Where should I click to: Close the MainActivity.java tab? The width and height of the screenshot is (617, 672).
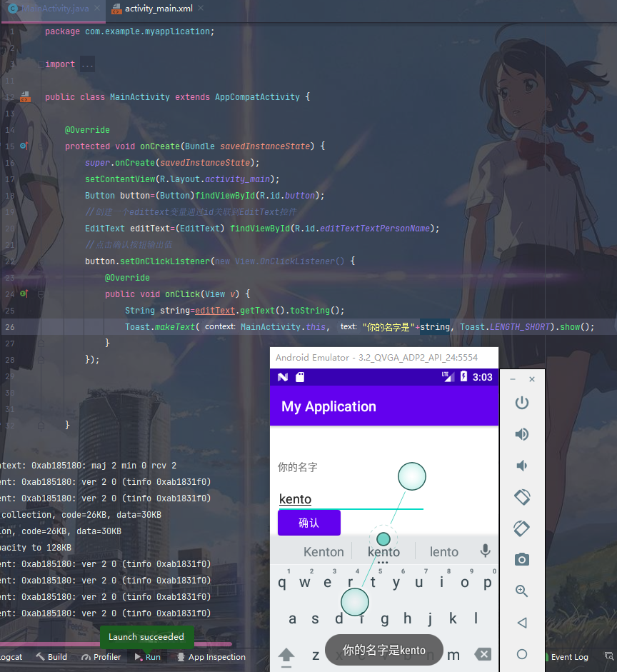pos(97,8)
